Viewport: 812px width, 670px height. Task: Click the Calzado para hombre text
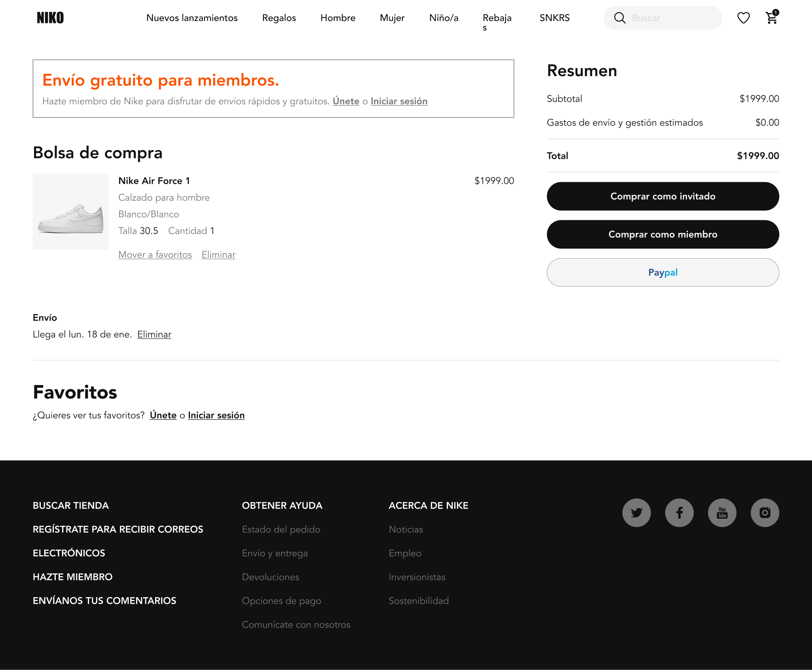tap(164, 197)
